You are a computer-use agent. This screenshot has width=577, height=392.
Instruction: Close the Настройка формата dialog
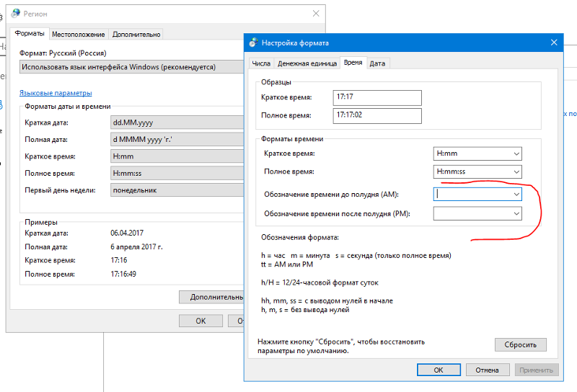tap(555, 43)
